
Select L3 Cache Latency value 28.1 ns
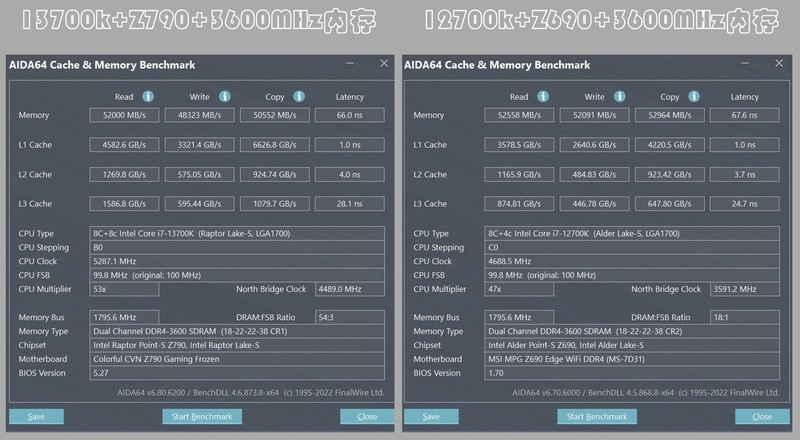tap(349, 204)
